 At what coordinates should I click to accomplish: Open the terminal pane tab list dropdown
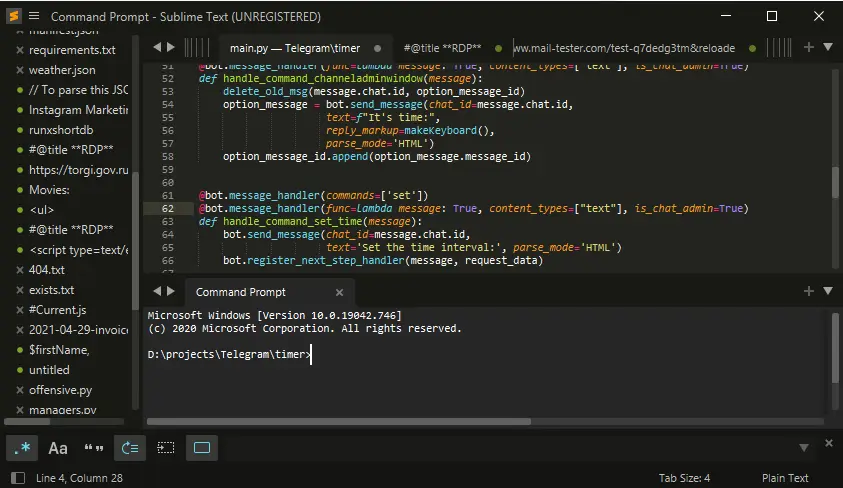[826, 291]
